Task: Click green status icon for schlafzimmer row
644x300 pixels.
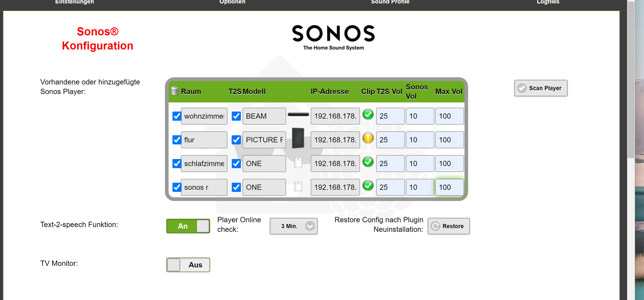Action: [368, 162]
